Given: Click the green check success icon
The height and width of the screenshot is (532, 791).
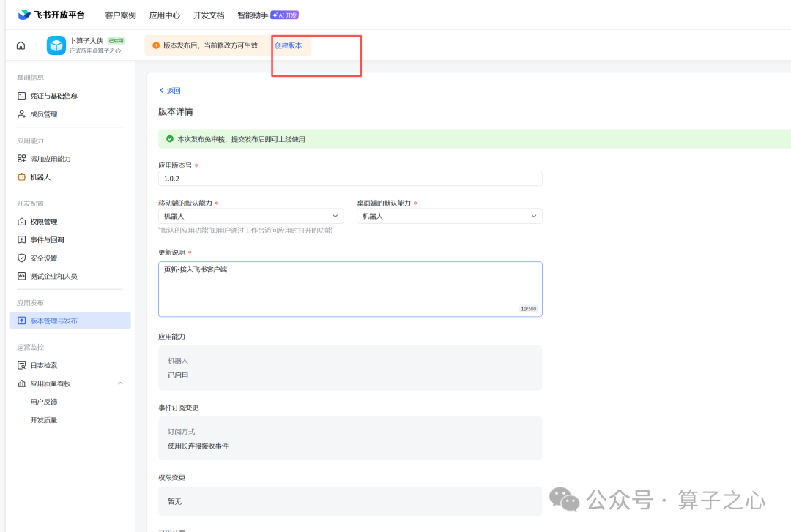Looking at the screenshot, I should (170, 139).
